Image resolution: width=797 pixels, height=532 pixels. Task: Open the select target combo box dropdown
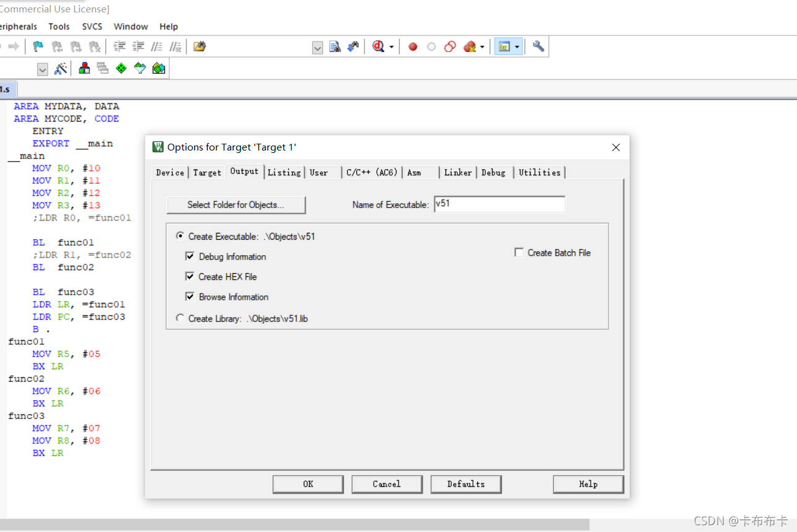click(x=42, y=69)
